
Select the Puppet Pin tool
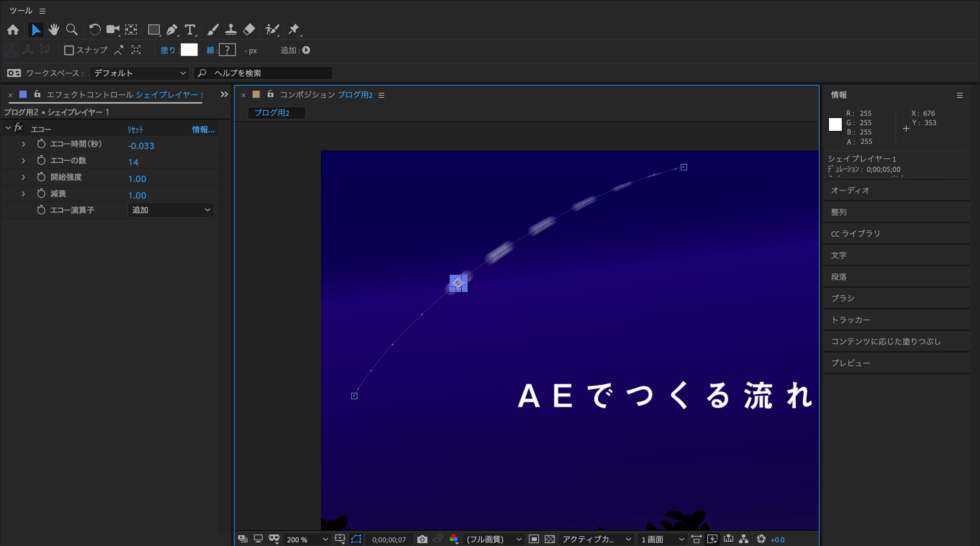[x=294, y=29]
